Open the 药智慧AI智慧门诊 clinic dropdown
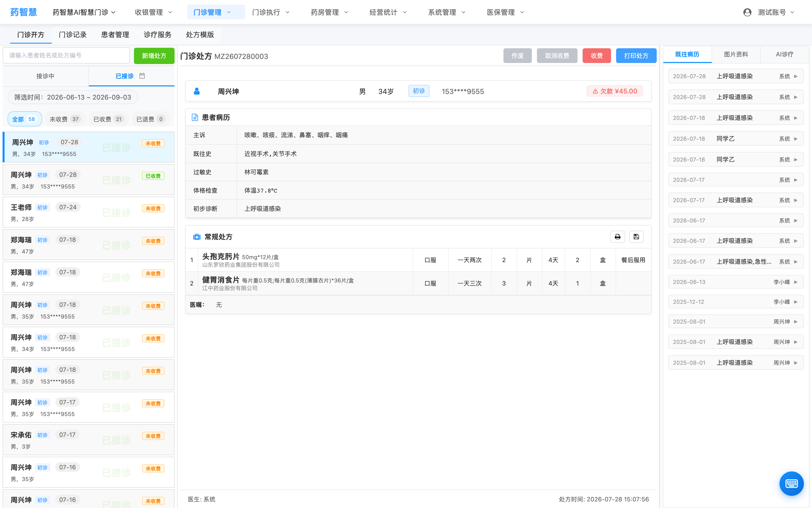Screen dimensions: 812x508 tap(84, 12)
